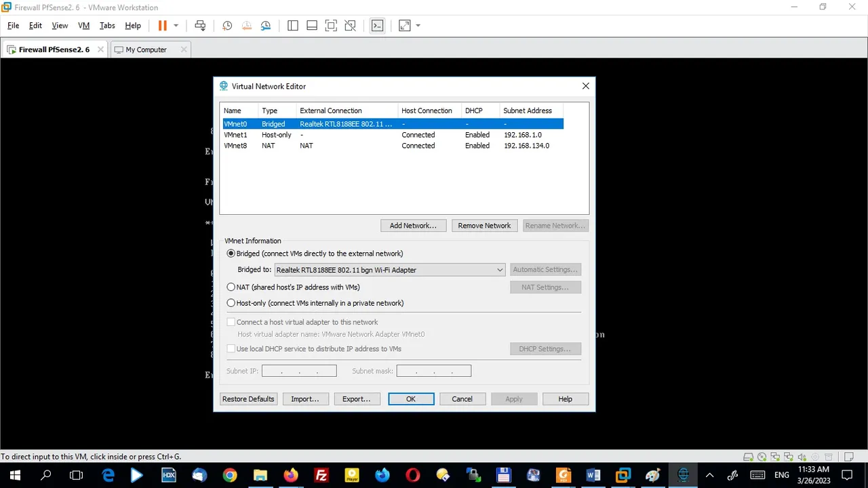Open Windows taskbar search
Viewport: 868px width, 488px height.
46,475
